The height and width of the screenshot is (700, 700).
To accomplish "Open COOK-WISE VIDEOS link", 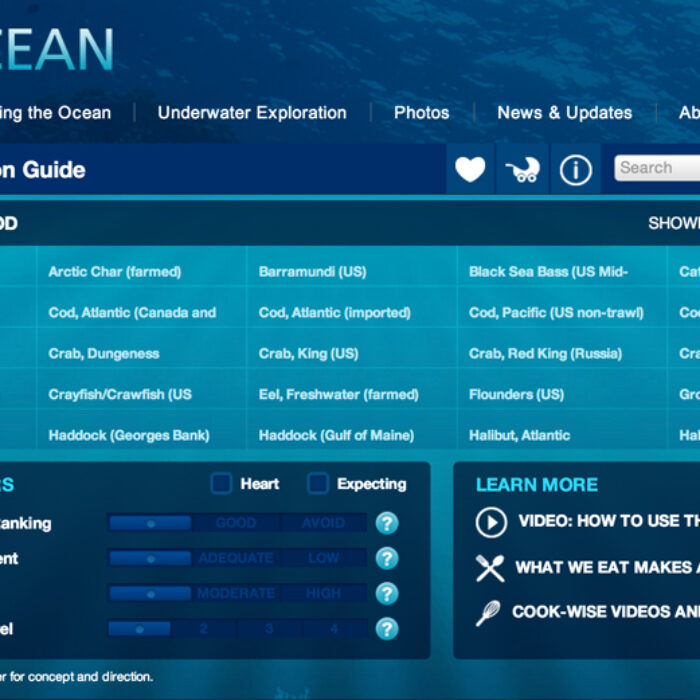I will point(606,612).
